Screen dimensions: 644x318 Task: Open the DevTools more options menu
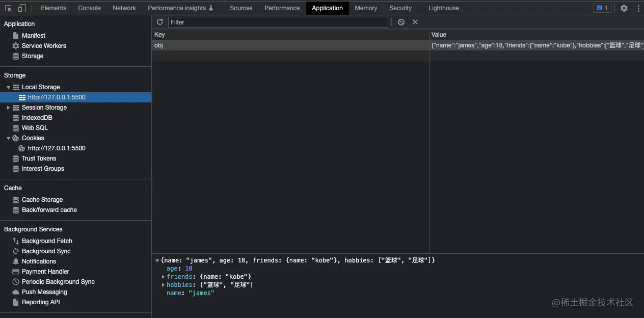coord(638,8)
